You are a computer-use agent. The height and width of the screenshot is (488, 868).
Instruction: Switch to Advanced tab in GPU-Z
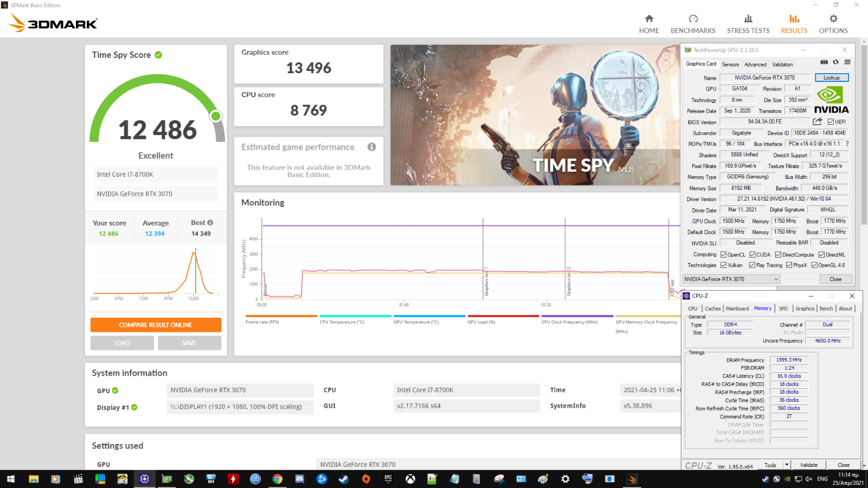click(755, 65)
